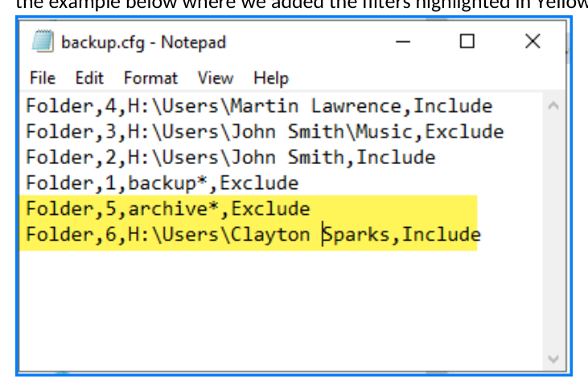
Task: Click the 'backup.cfg - Notepad' window title
Action: click(144, 43)
